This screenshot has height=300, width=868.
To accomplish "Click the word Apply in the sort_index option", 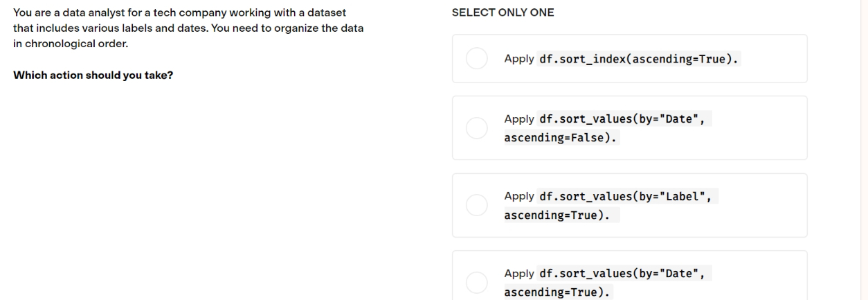I will coord(519,59).
